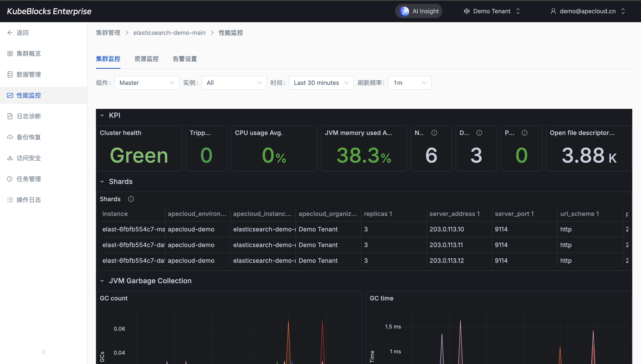This screenshot has width=641, height=364.
Task: Click info icon on the P... KPI card
Action: (524, 133)
